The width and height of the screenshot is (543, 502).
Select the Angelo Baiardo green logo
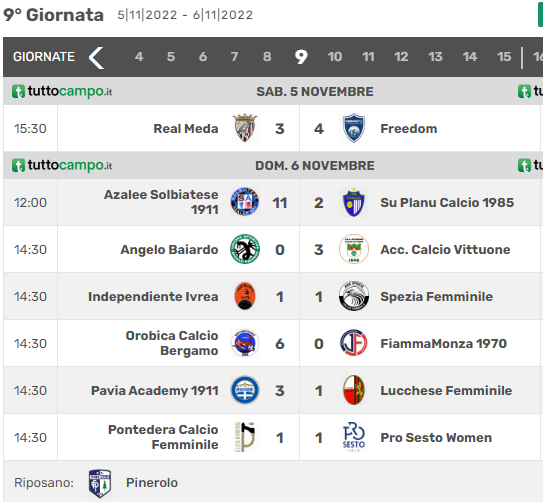click(245, 249)
